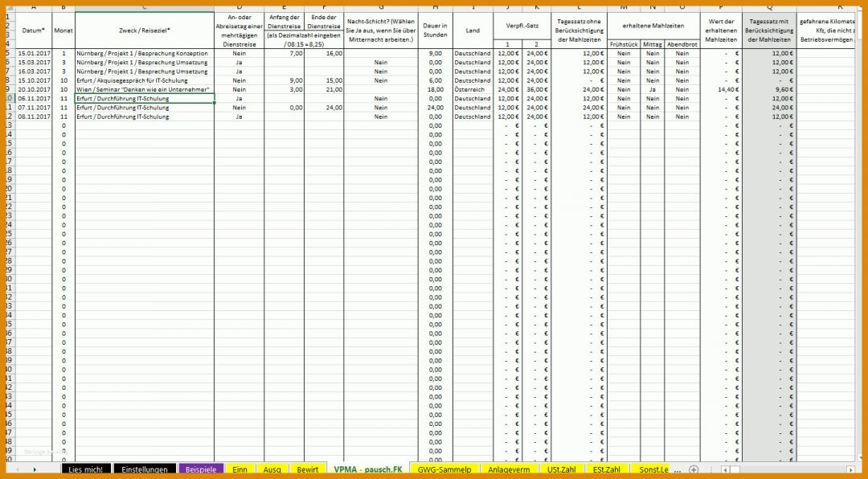This screenshot has height=479, width=868.
Task: Select the 'Nacht-Schicht?' header cell
Action: coord(381,31)
